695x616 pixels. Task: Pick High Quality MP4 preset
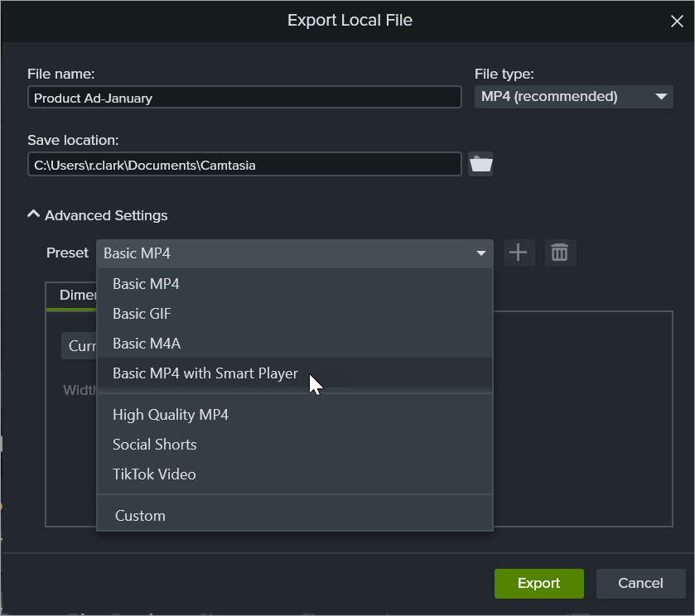(295, 414)
